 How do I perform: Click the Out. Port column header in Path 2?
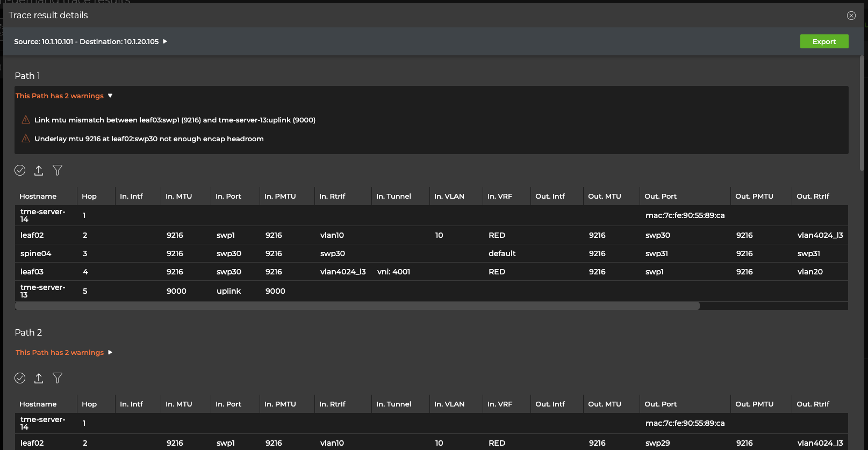pos(660,404)
